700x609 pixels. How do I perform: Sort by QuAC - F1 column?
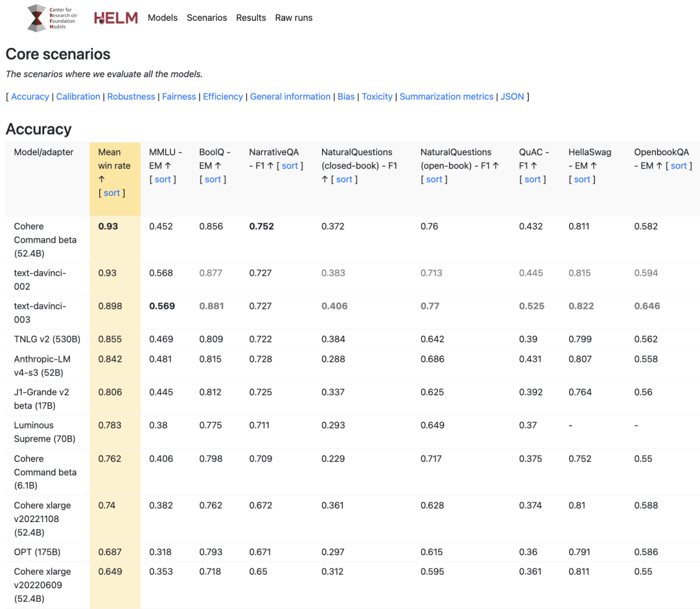coord(533,179)
